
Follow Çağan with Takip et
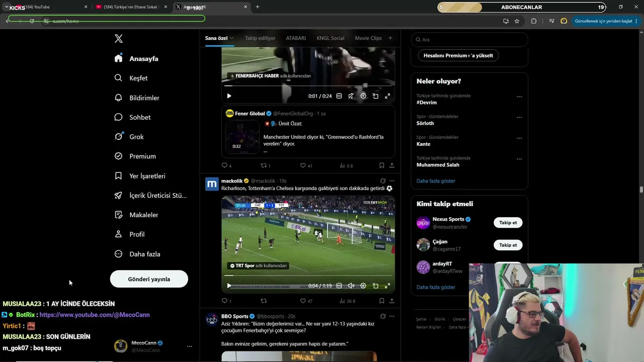tap(508, 245)
